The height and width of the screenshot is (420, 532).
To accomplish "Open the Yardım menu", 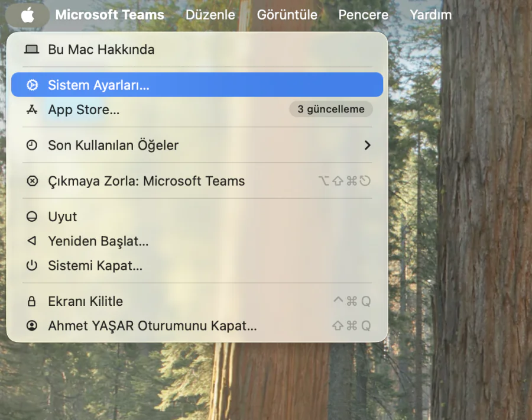I will 430,14.
